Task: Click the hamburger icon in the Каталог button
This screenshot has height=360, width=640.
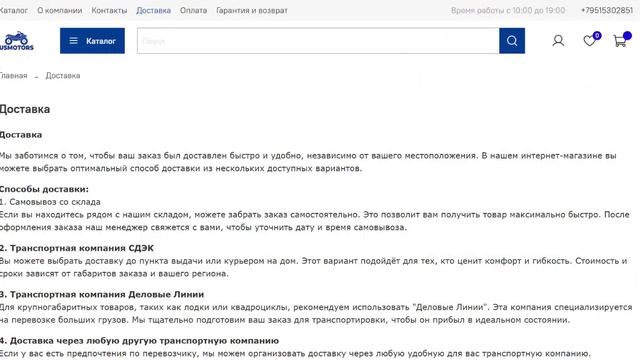Action: (x=73, y=40)
